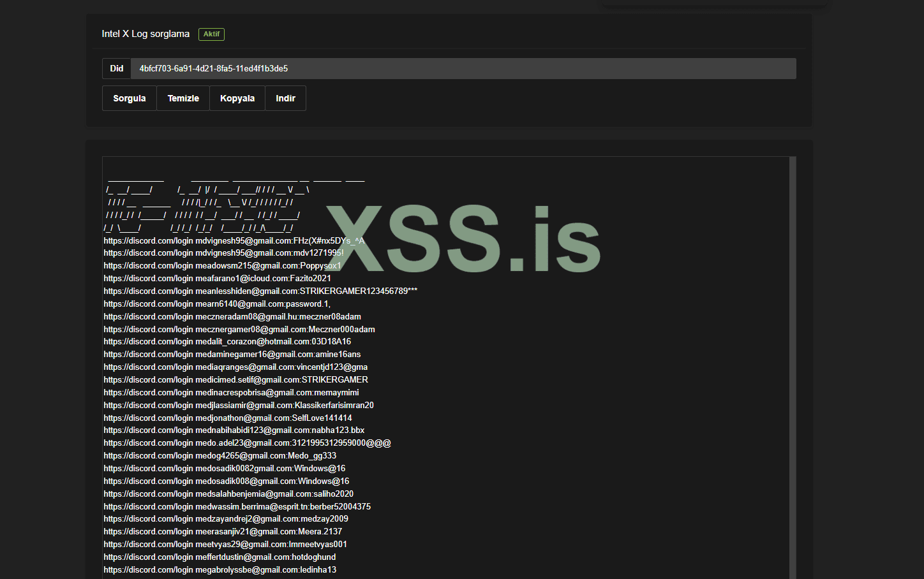
Task: Select the "Intel X Log sorglama" heading
Action: (145, 34)
